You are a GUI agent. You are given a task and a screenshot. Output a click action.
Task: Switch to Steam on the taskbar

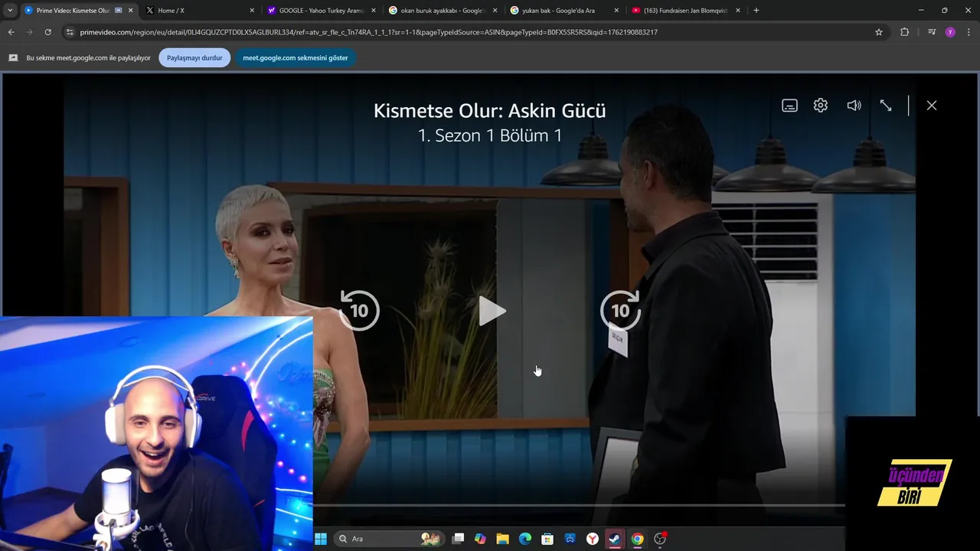pyautogui.click(x=615, y=539)
